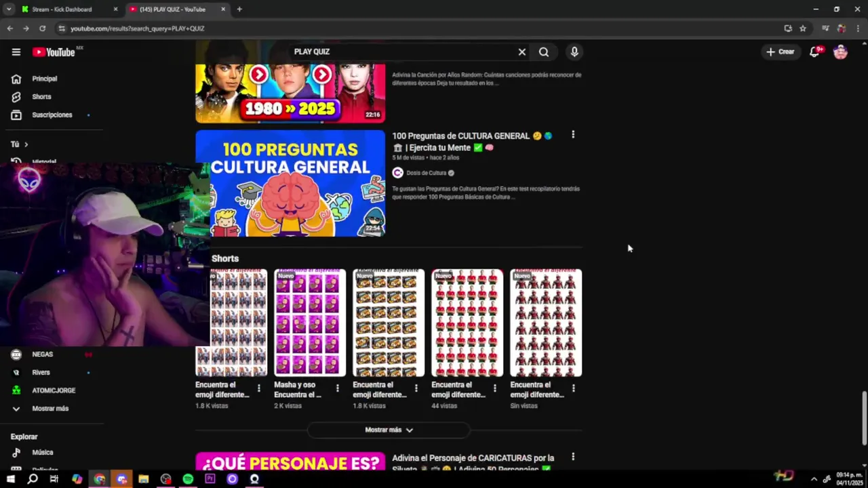Start voice search with the microphone
This screenshot has width=868, height=488.
pos(574,52)
